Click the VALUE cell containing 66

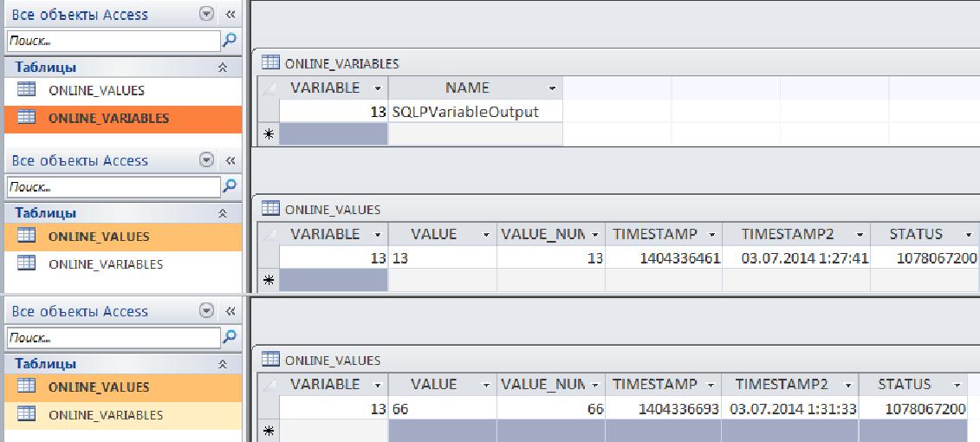[x=442, y=408]
